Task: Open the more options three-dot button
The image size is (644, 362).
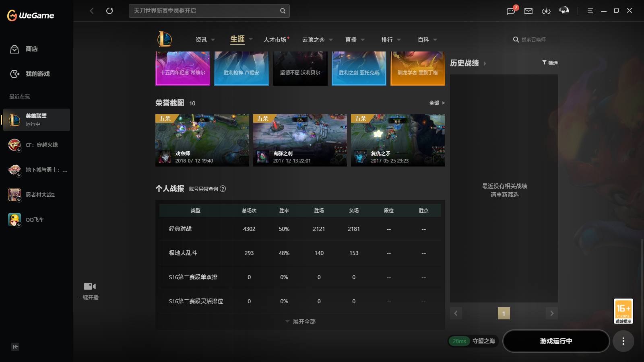Action: (623, 341)
